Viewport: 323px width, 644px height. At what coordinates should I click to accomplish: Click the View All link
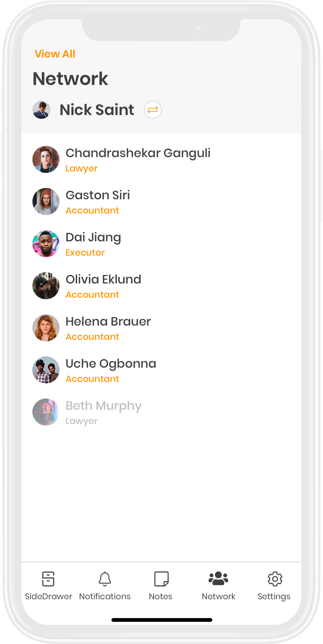click(x=55, y=54)
